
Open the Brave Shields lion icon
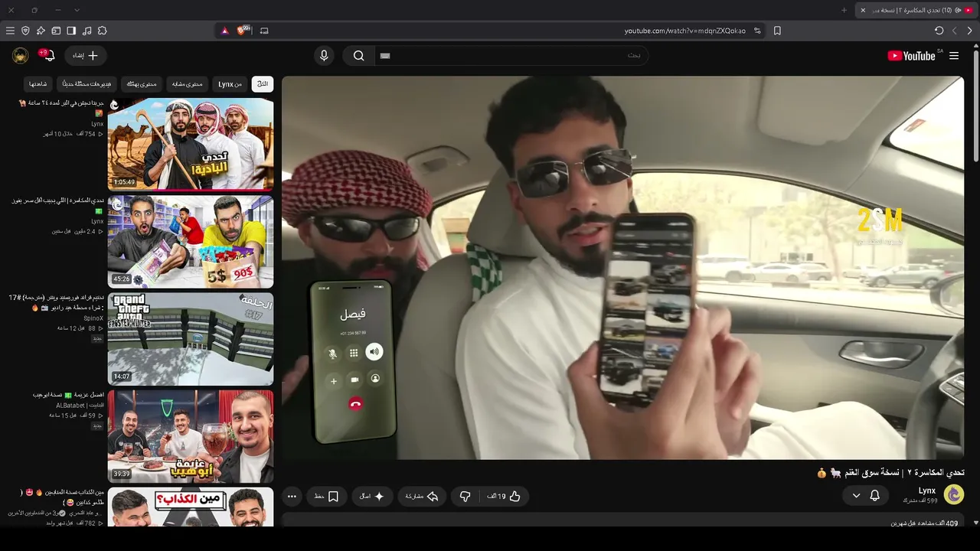[x=243, y=31]
